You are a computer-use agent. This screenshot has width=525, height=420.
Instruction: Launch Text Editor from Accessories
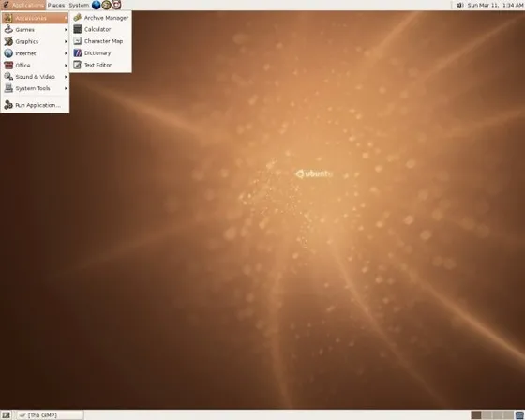click(100, 65)
